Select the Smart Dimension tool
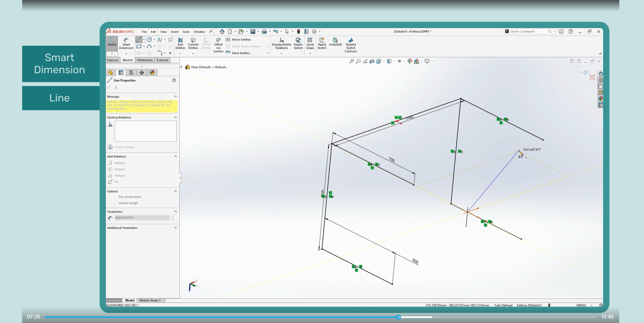Viewport: 644px width, 323px height. [126, 43]
